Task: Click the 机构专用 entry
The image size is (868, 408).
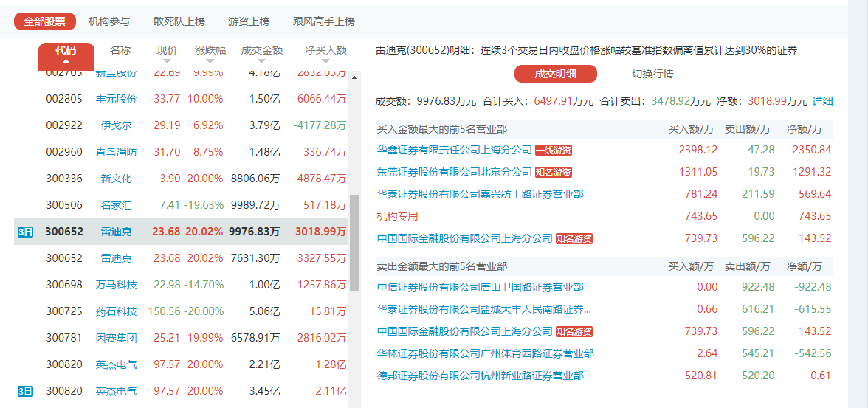Action: point(397,216)
